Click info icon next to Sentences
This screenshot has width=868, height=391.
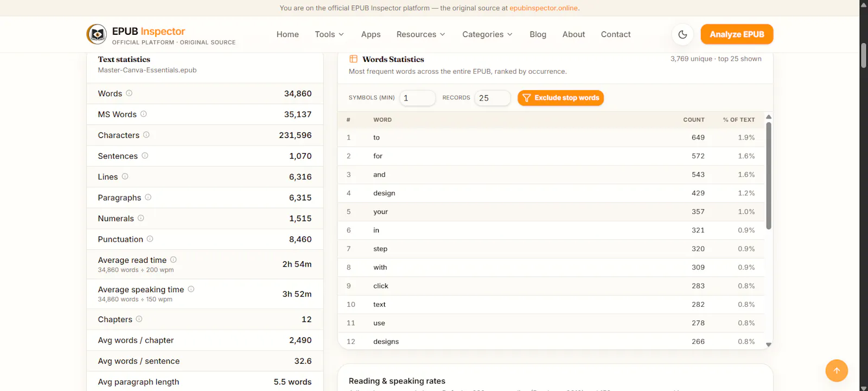click(145, 156)
